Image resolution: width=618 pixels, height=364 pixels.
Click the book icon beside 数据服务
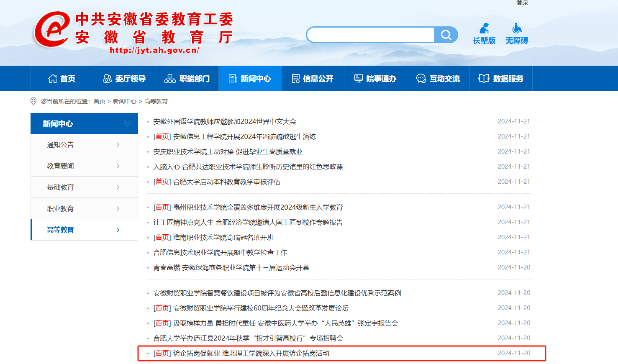(484, 79)
